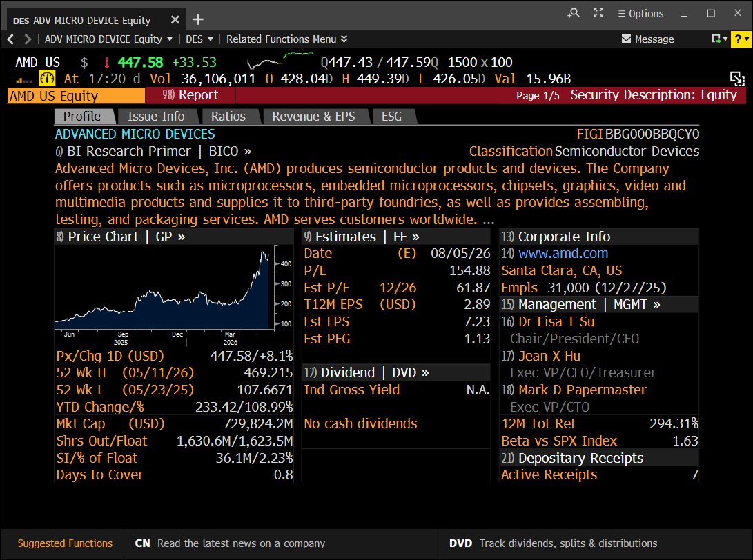Click the small intraday bars icon

pyautogui.click(x=23, y=80)
